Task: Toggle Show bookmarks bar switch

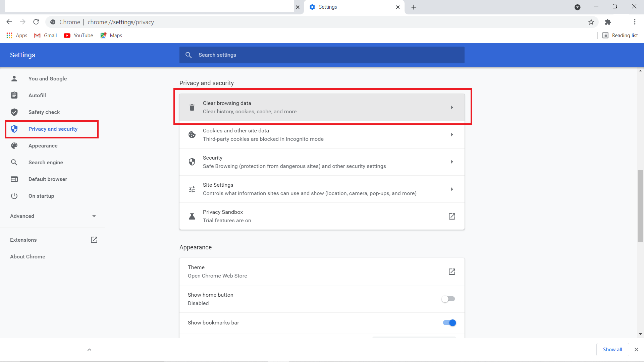Action: click(x=449, y=323)
